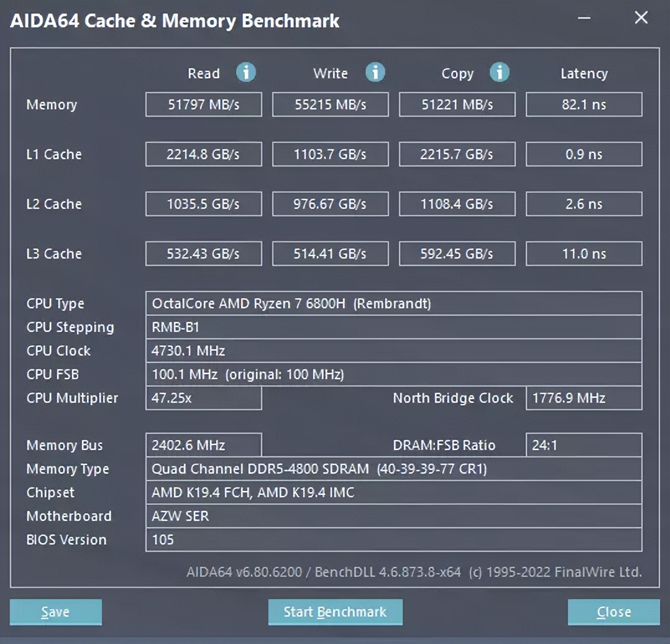Screen dimensions: 670x644
Task: Click the info icon next to Write
Action: click(374, 73)
